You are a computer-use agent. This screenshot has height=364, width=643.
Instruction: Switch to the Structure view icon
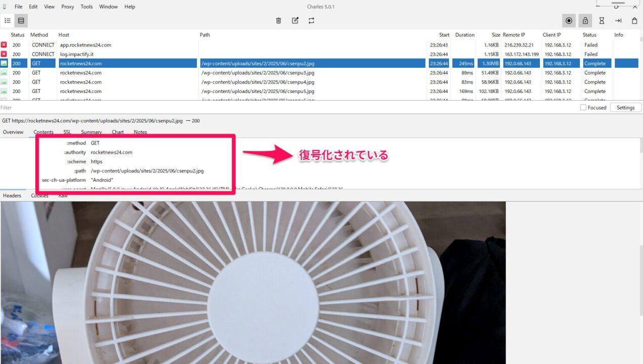(x=8, y=21)
